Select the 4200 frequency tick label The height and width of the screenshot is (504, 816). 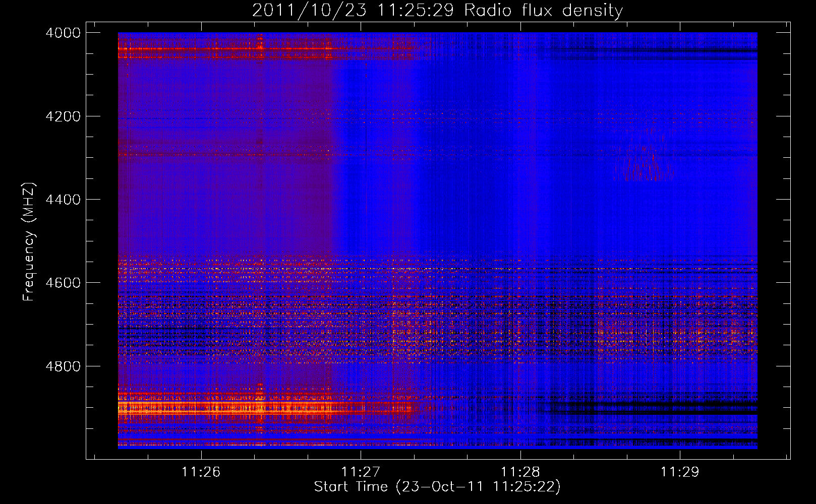[63, 116]
